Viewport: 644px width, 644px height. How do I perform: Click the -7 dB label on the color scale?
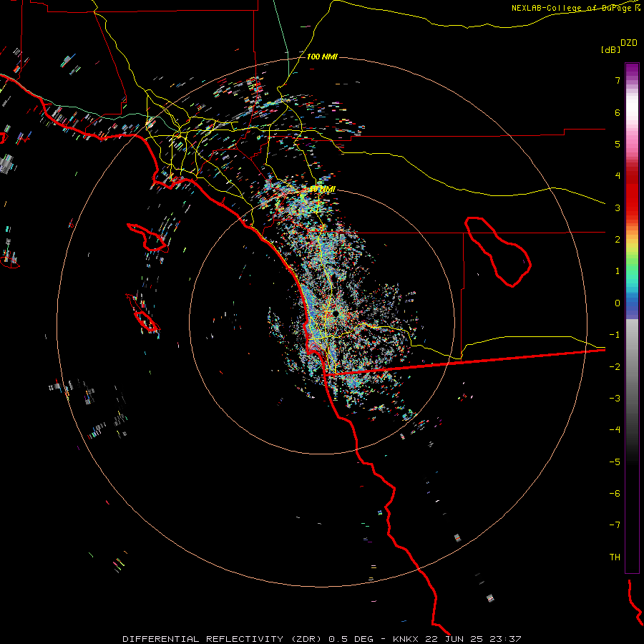[x=615, y=525]
